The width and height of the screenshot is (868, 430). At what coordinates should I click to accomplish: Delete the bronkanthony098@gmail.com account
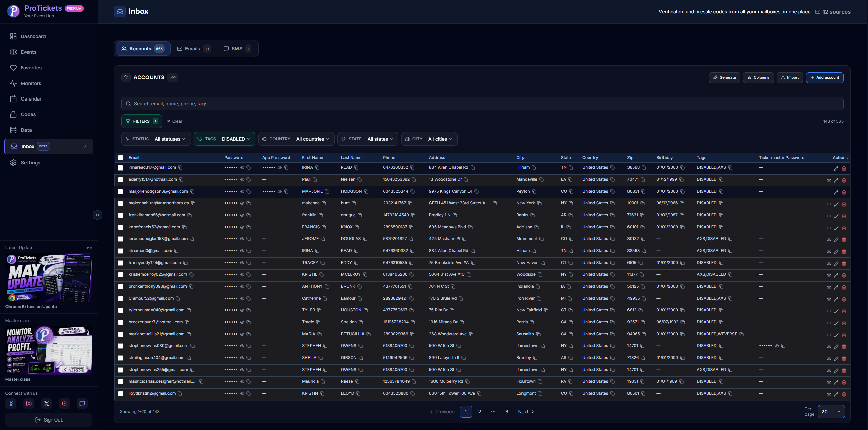[844, 287]
